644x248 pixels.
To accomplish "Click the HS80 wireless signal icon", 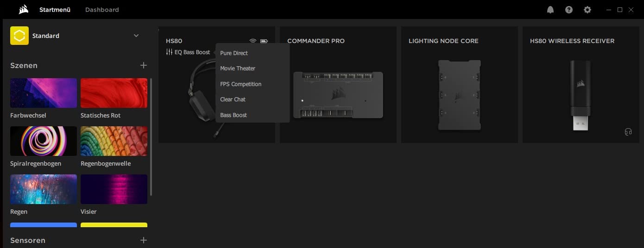I will click(x=253, y=41).
